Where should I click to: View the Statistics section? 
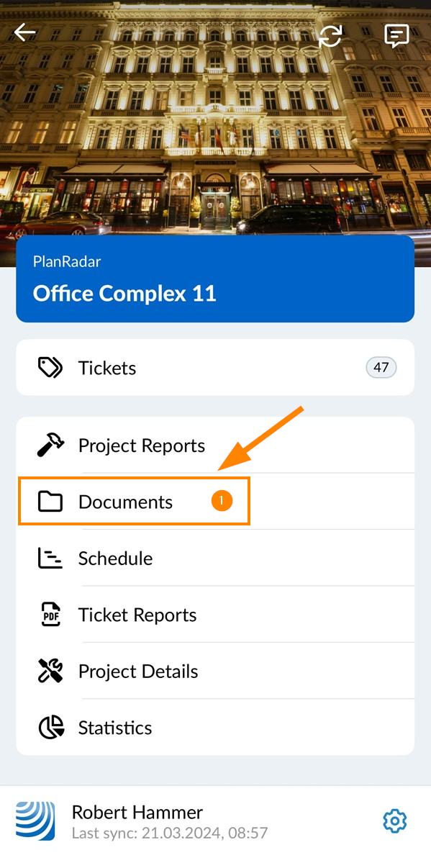click(x=215, y=728)
